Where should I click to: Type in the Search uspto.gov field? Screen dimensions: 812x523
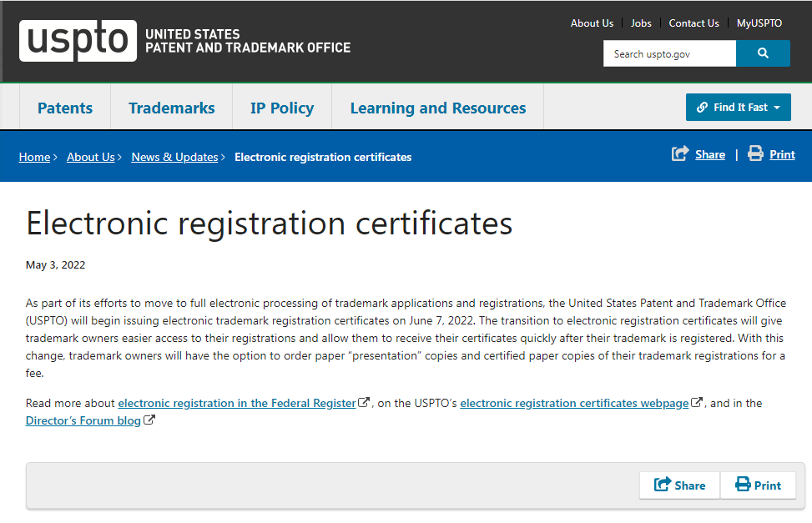pyautogui.click(x=669, y=53)
